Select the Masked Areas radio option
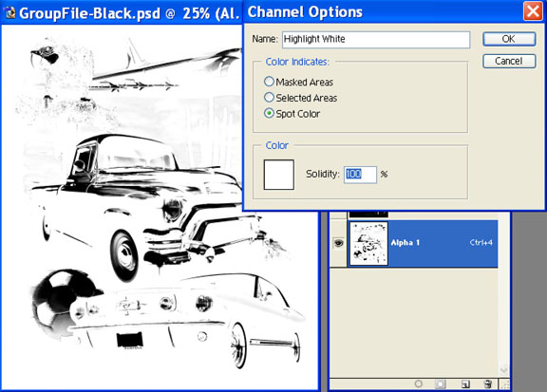547x392 pixels. [269, 82]
